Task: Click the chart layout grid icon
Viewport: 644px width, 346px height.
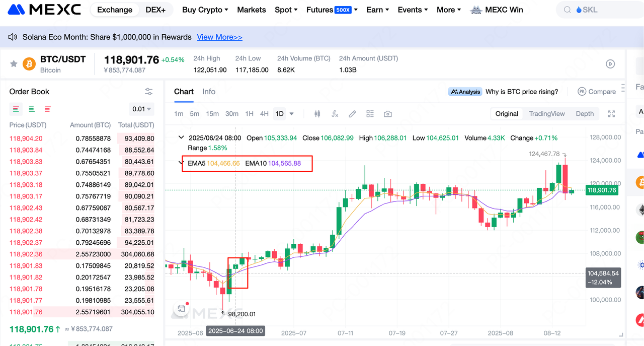Action: pyautogui.click(x=370, y=114)
